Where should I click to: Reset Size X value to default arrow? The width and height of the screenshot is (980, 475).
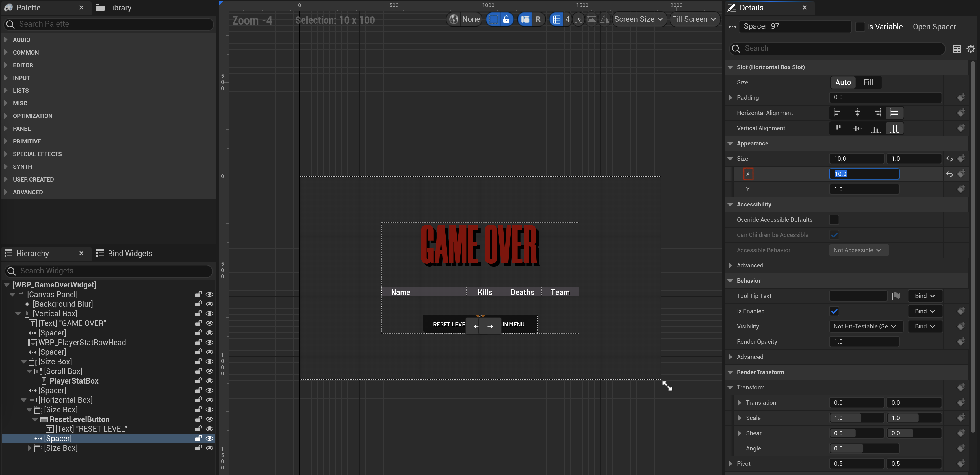(949, 174)
